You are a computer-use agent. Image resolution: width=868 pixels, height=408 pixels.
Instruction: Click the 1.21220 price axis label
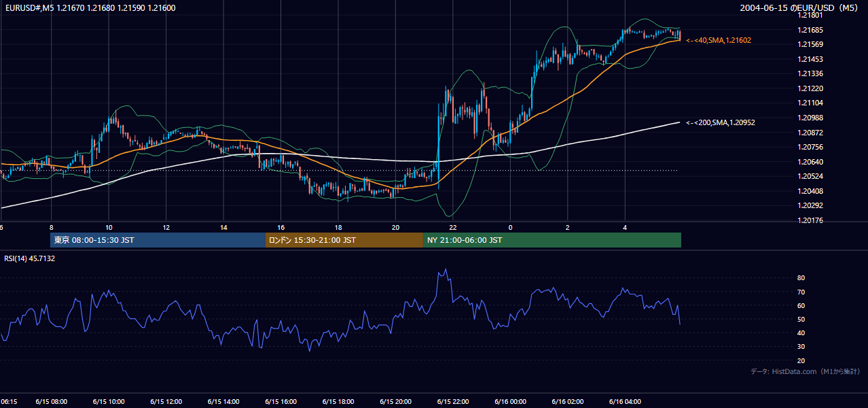click(809, 88)
